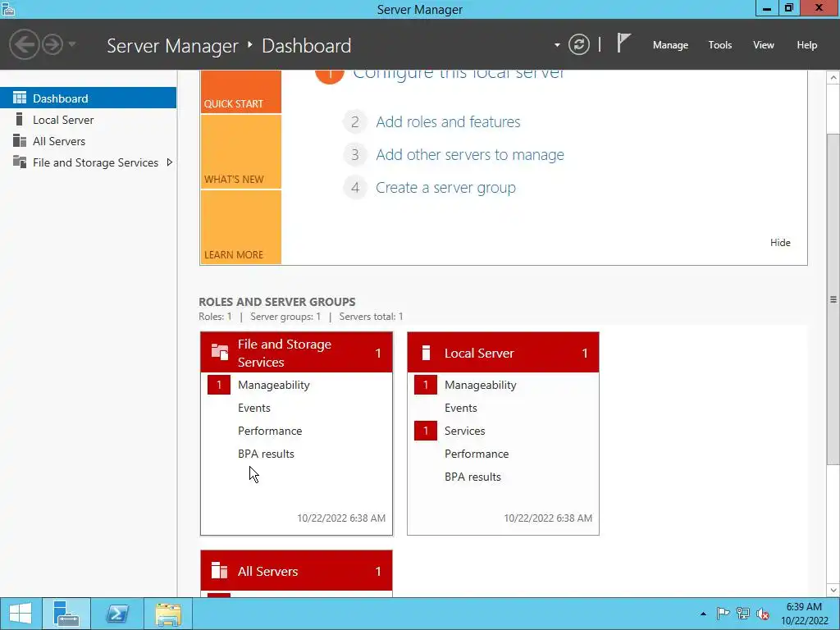Click the scrollbar up arrow
This screenshot has height=630, width=840.
point(833,78)
